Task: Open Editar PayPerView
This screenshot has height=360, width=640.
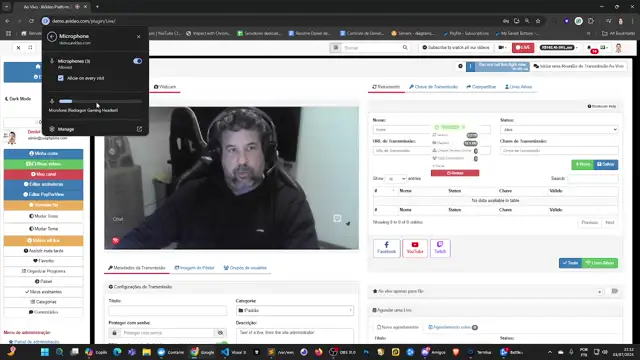Action: [x=43, y=194]
